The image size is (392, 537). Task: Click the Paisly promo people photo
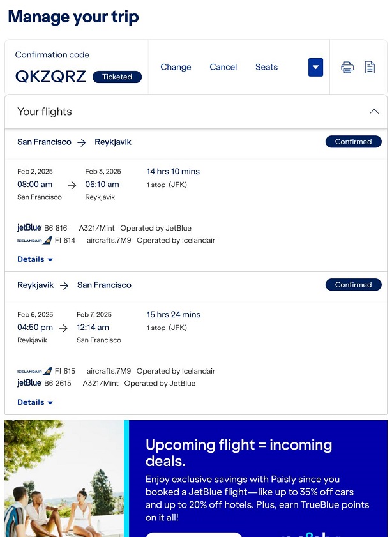point(64,478)
